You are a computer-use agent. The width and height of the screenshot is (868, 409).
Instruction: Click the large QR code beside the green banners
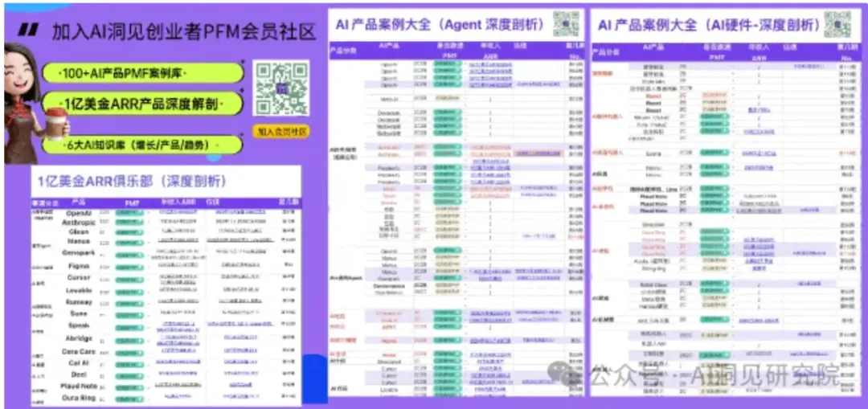(x=280, y=88)
